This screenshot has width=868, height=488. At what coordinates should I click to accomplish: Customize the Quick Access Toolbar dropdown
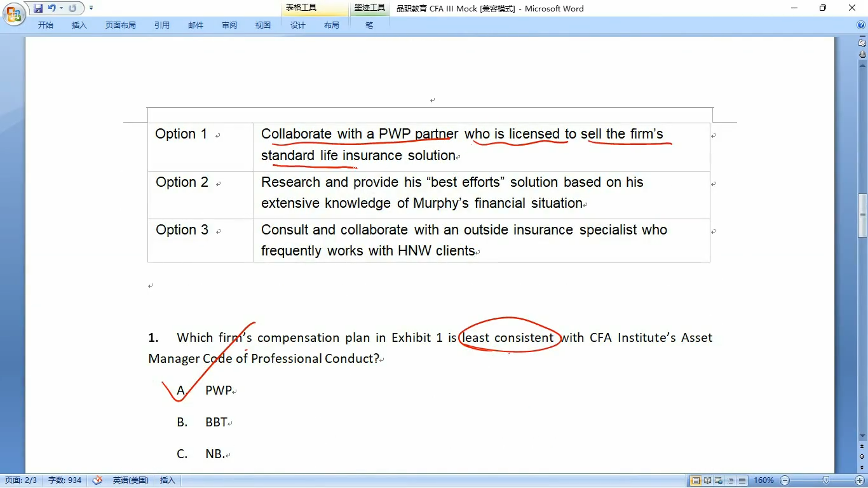click(91, 8)
